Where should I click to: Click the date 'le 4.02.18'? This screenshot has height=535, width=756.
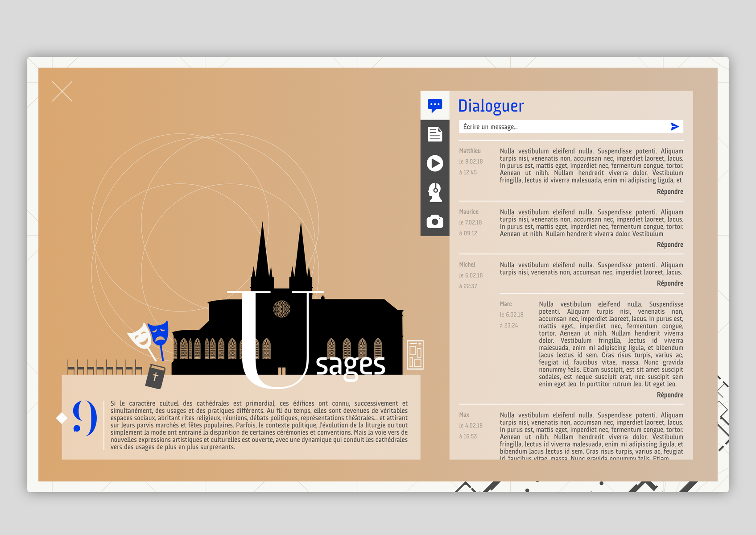point(471,426)
